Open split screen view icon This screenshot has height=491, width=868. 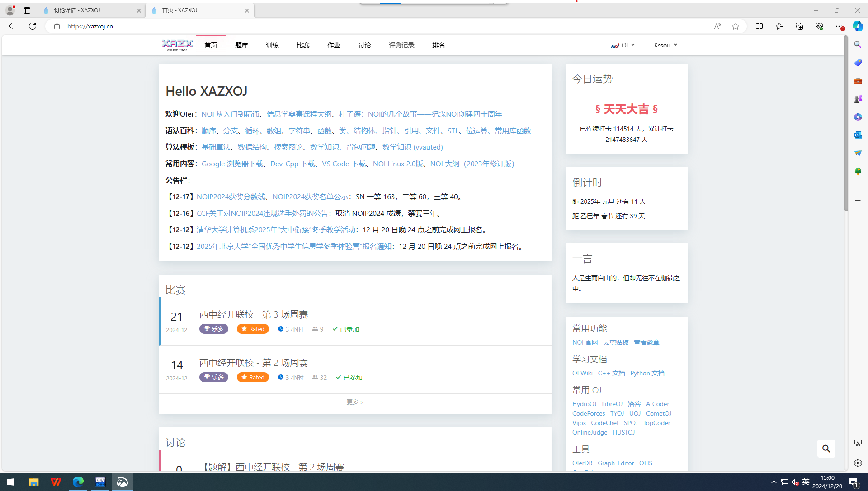point(759,26)
